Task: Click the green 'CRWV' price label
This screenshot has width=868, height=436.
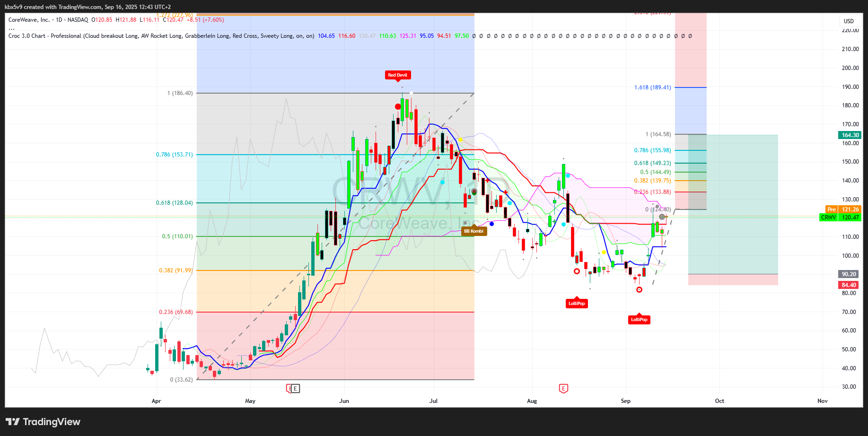Action: (828, 218)
